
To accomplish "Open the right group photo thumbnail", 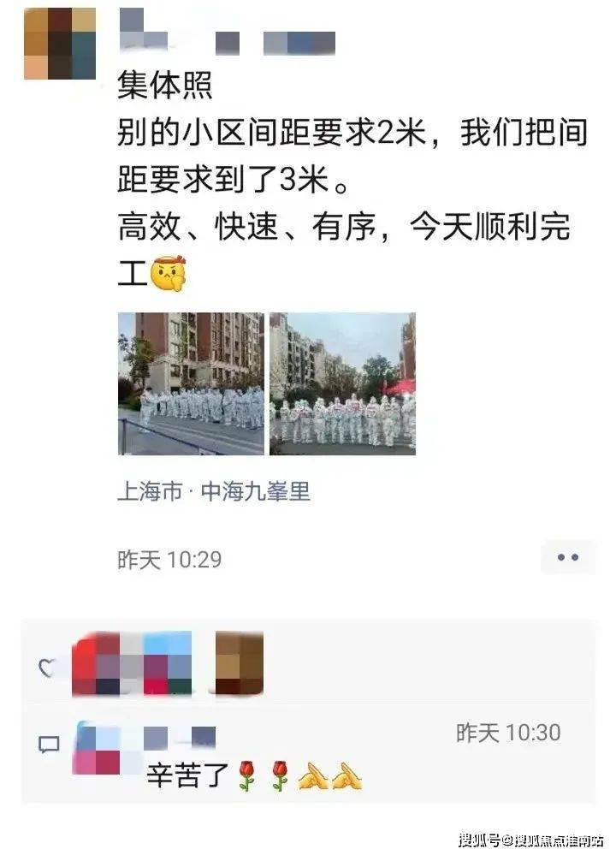I will click(342, 383).
